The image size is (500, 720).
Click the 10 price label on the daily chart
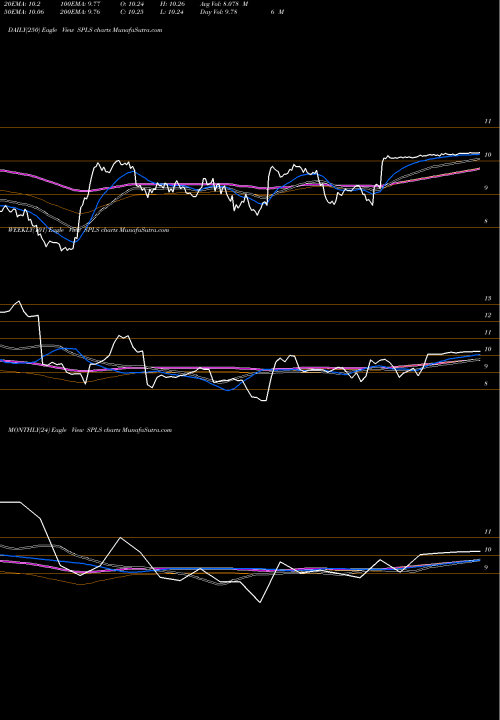(x=488, y=155)
